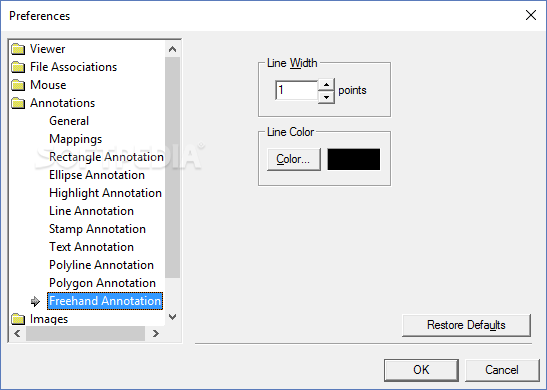Click the Annotations folder icon
Viewport: 547px width, 390px height.
(18, 103)
